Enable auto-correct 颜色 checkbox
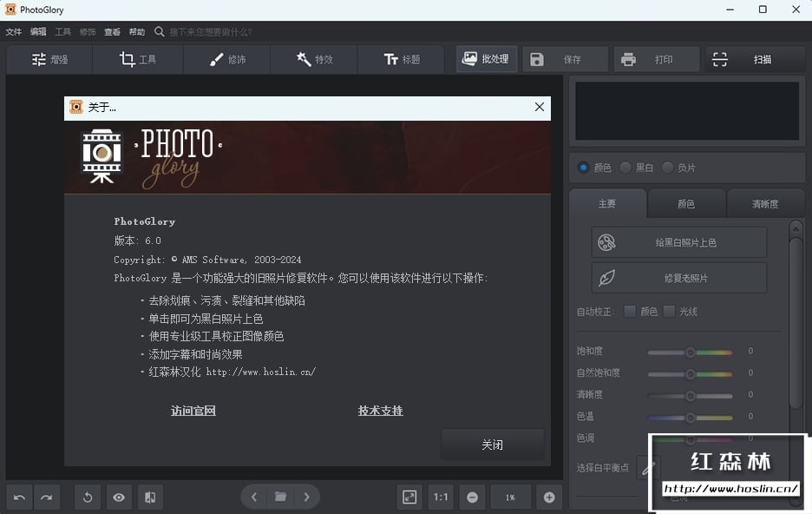This screenshot has height=514, width=812. (630, 312)
